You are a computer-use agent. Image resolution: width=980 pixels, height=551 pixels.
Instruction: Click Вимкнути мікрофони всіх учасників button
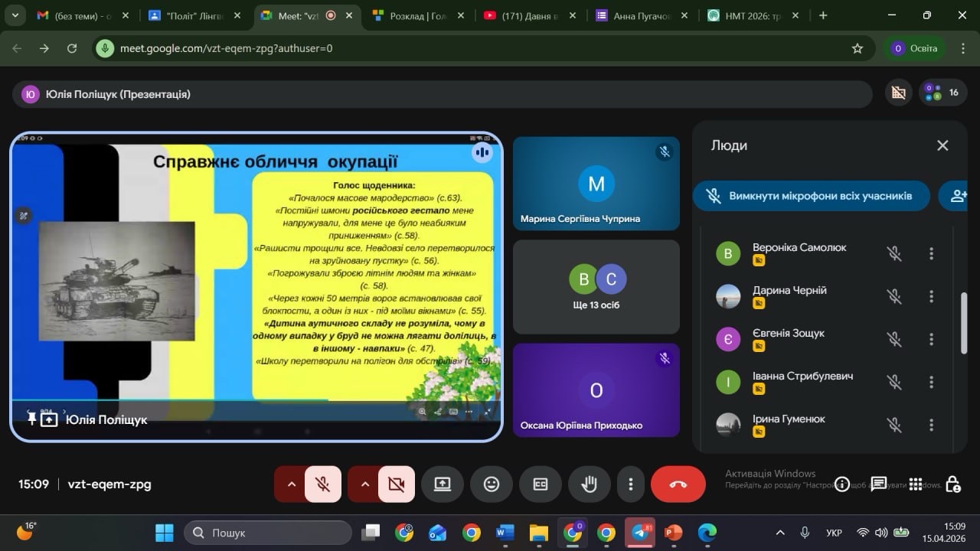point(812,196)
